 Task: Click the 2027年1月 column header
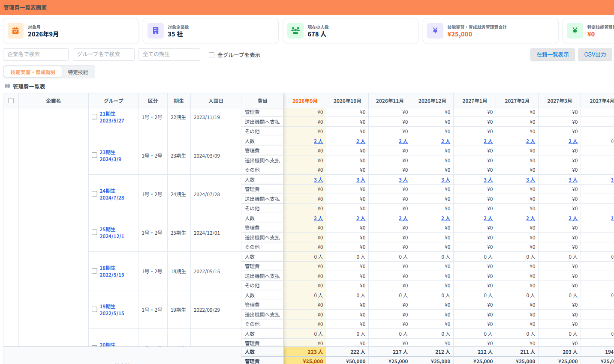pyautogui.click(x=475, y=101)
